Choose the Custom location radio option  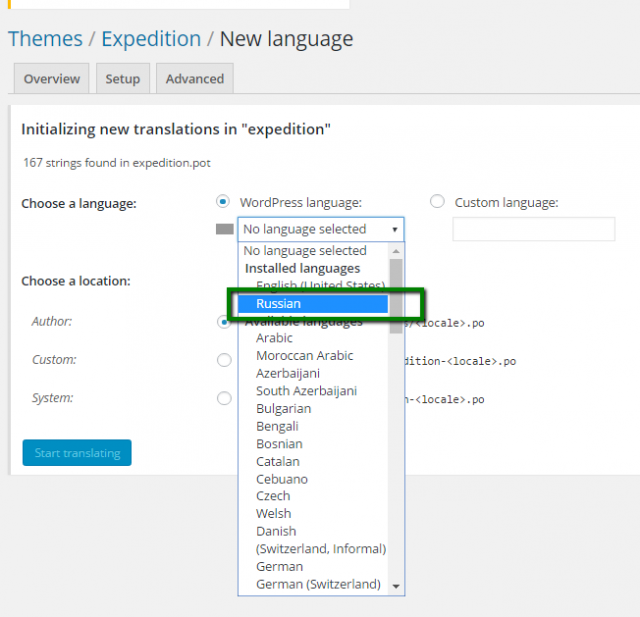(x=224, y=360)
